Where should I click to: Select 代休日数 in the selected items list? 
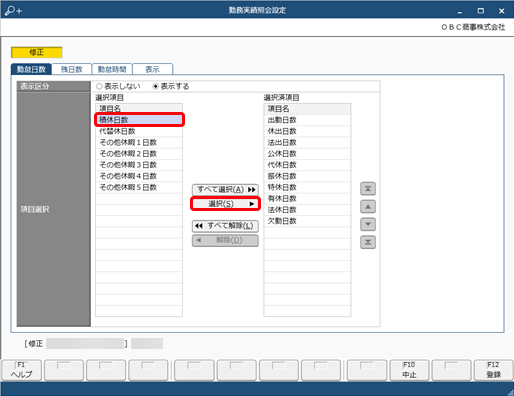307,165
